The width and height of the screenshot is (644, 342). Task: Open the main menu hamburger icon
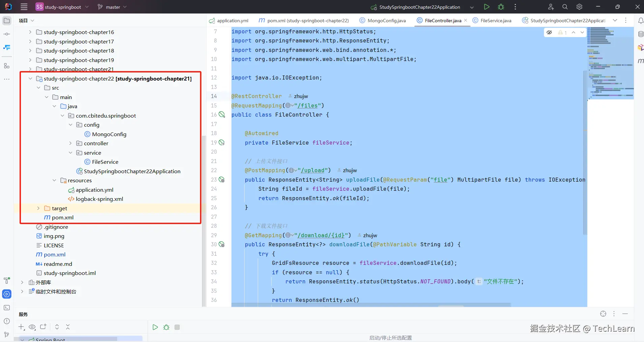24,7
